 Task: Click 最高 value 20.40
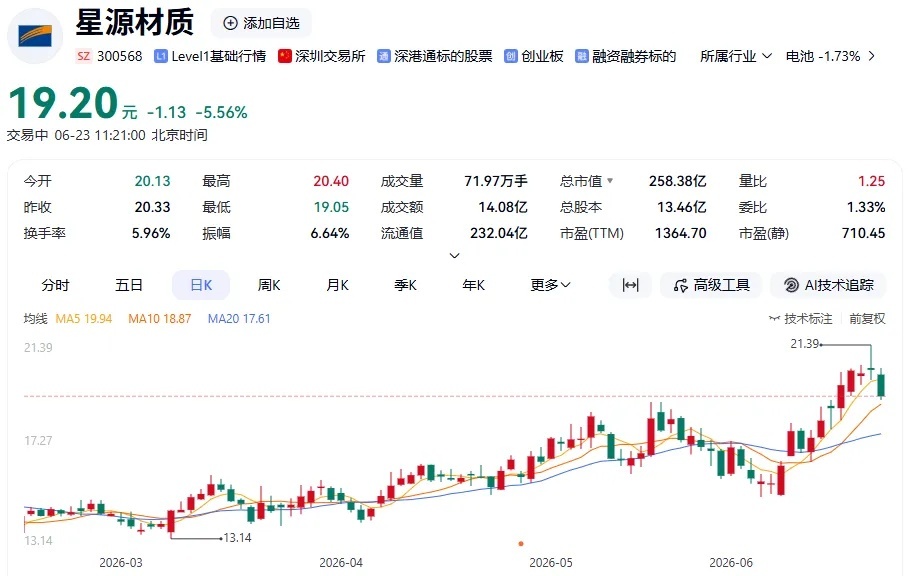coord(331,181)
